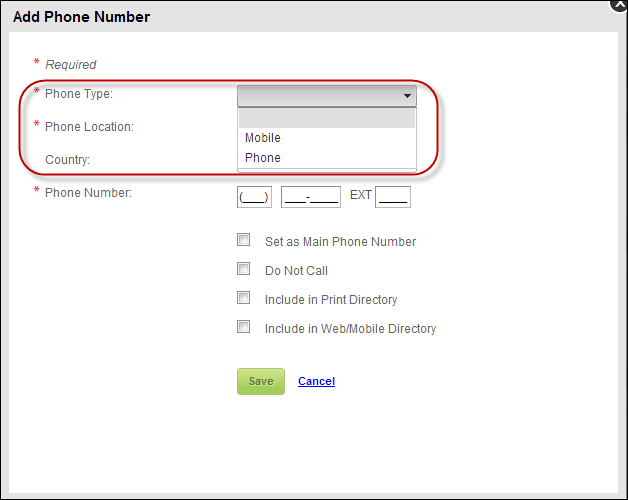The image size is (628, 500).
Task: Choose Phone from the Phone Type list
Action: pos(263,158)
